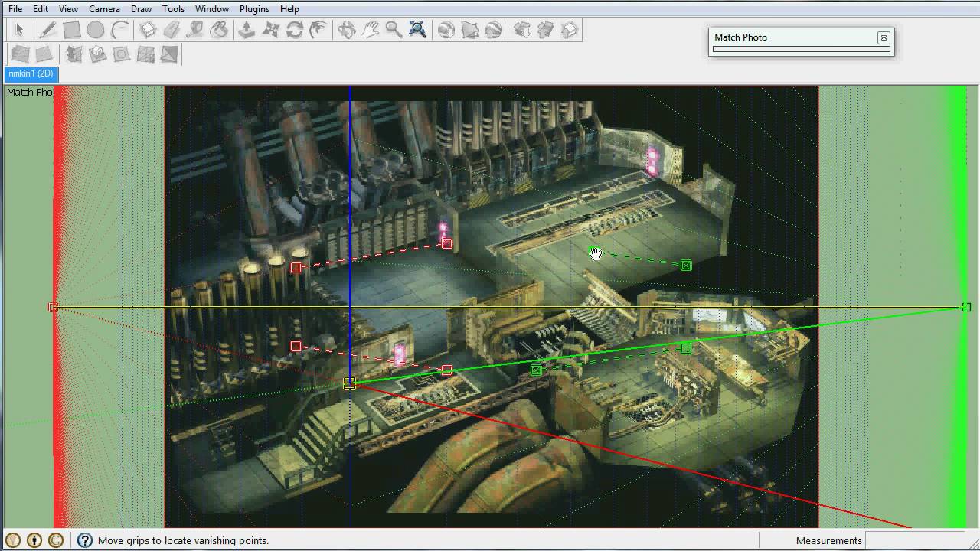The height and width of the screenshot is (551, 980).
Task: Click the first round status bar icon
Action: [x=13, y=540]
